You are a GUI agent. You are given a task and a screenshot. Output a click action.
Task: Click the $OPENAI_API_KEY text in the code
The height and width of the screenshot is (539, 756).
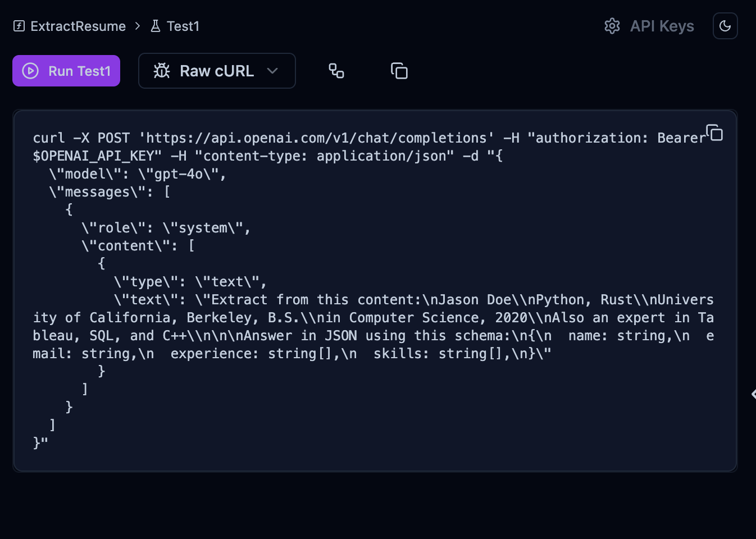click(97, 156)
